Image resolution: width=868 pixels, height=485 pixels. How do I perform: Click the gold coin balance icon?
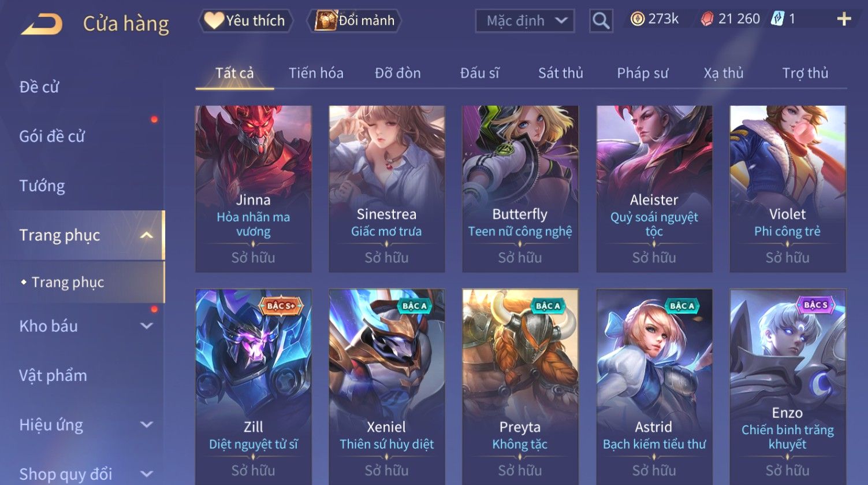(637, 19)
